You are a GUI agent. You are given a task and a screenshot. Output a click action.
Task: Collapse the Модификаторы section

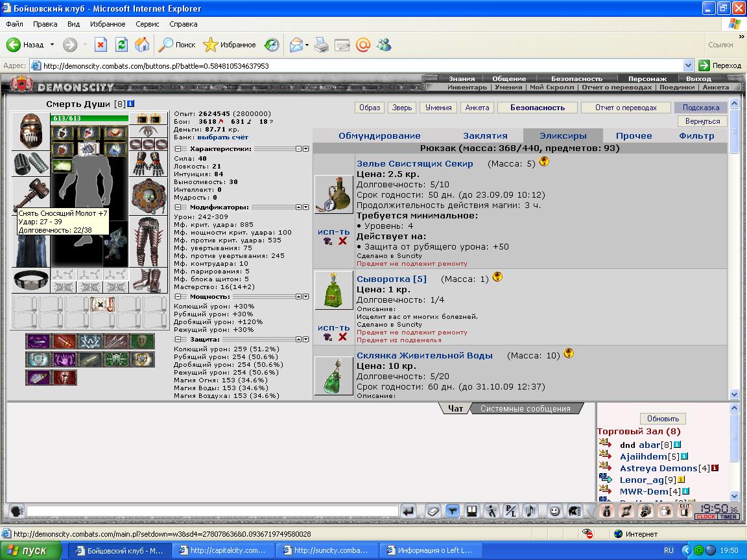click(x=178, y=207)
